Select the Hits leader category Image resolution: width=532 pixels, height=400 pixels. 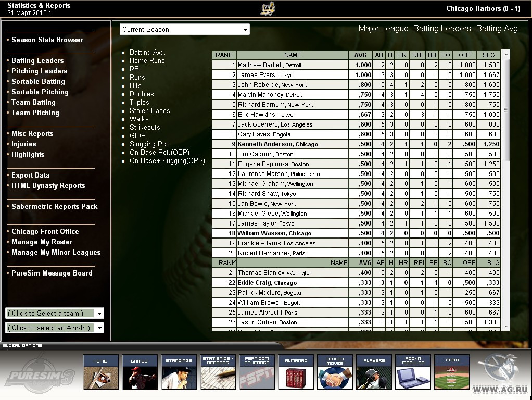click(135, 85)
